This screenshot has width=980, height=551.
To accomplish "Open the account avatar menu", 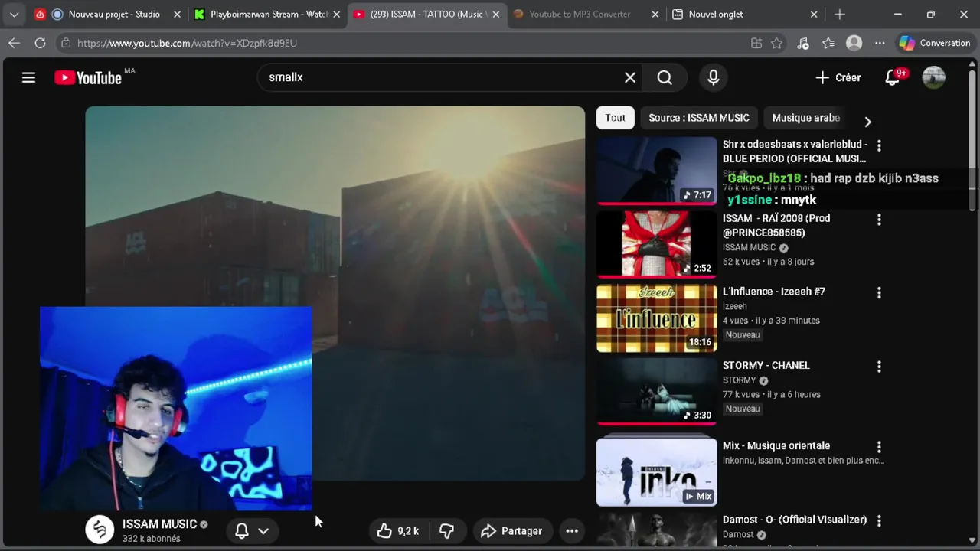I will point(933,77).
